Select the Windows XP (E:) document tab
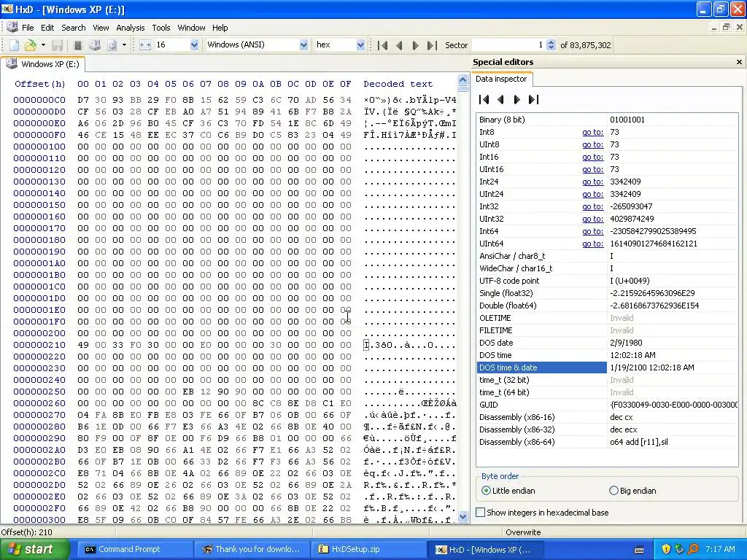This screenshot has height=560, width=747. pos(43,64)
